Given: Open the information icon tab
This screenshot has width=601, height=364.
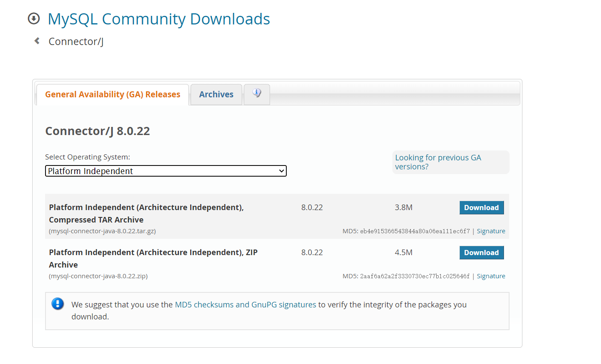Looking at the screenshot, I should point(257,94).
